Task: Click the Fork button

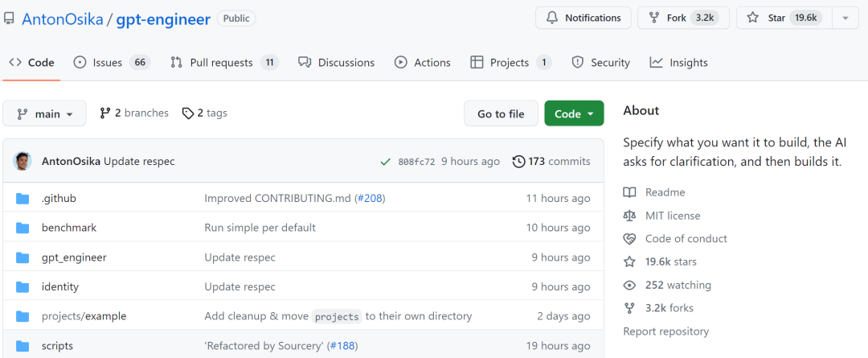Action: (683, 18)
